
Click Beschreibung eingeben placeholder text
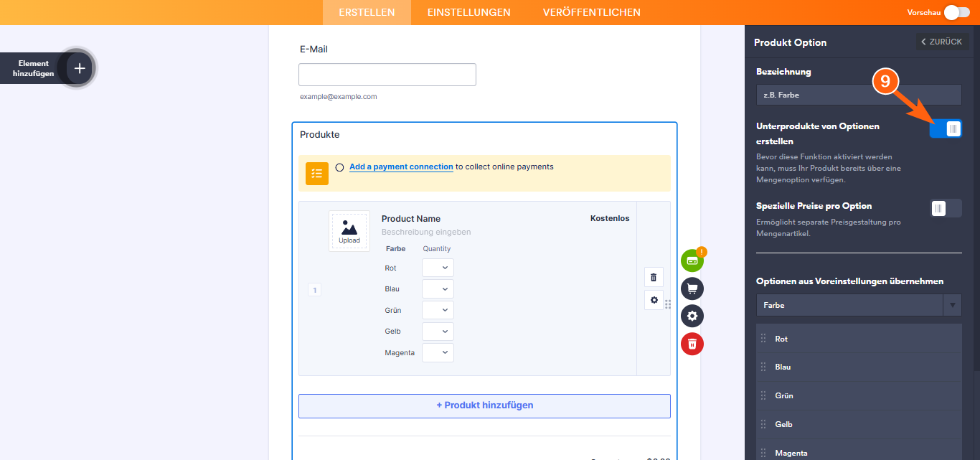click(426, 232)
